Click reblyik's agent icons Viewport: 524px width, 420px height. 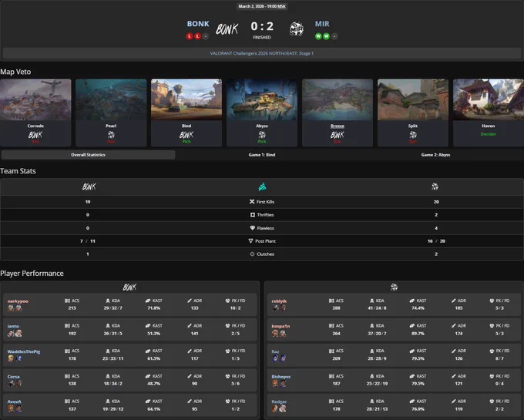[x=279, y=308]
